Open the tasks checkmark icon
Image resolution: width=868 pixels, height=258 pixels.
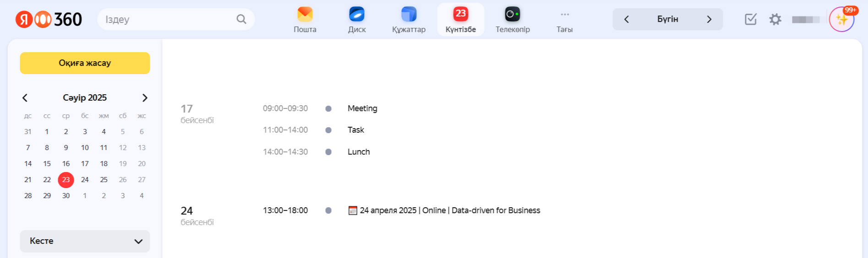point(750,19)
